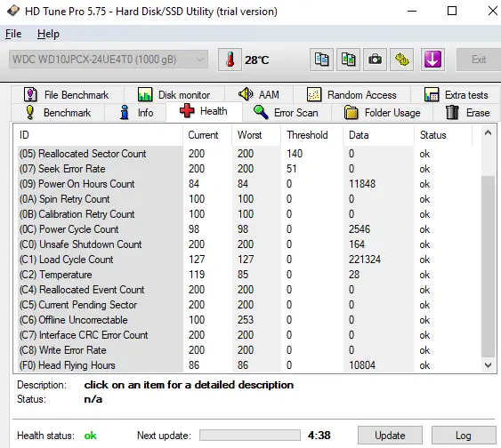Switch to the Erase tab
501x448 pixels.
(x=468, y=113)
